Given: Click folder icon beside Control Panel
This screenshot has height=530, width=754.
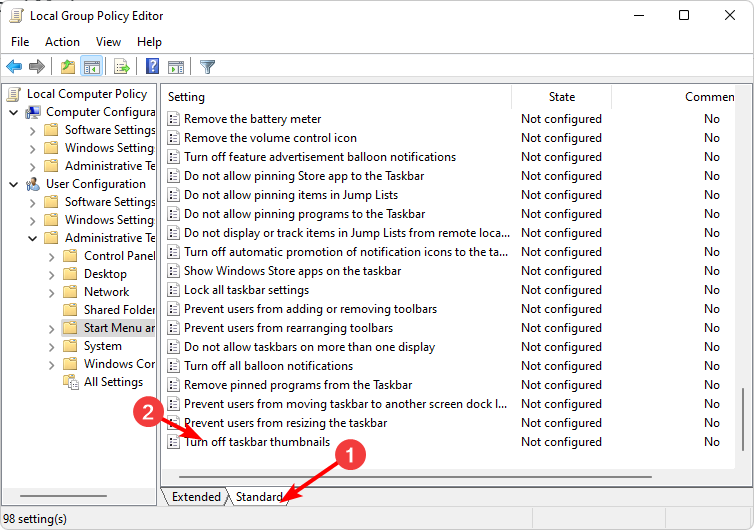Looking at the screenshot, I should (x=70, y=256).
